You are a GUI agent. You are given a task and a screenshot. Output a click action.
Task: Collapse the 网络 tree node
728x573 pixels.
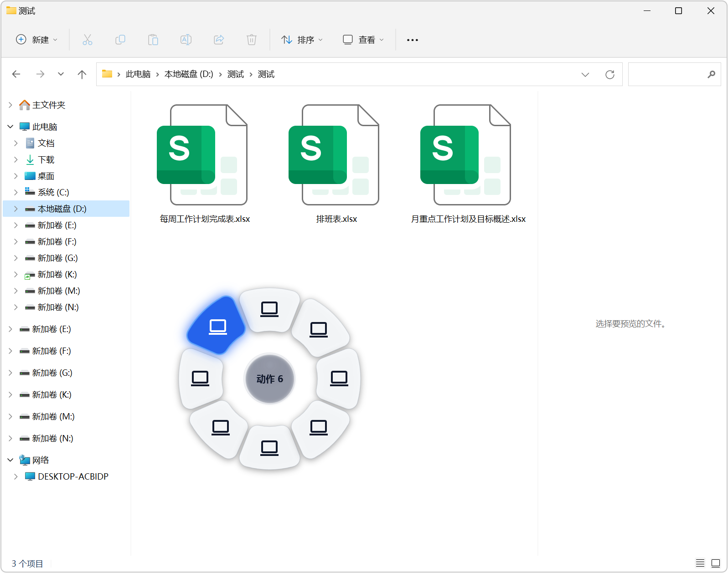tap(10, 460)
